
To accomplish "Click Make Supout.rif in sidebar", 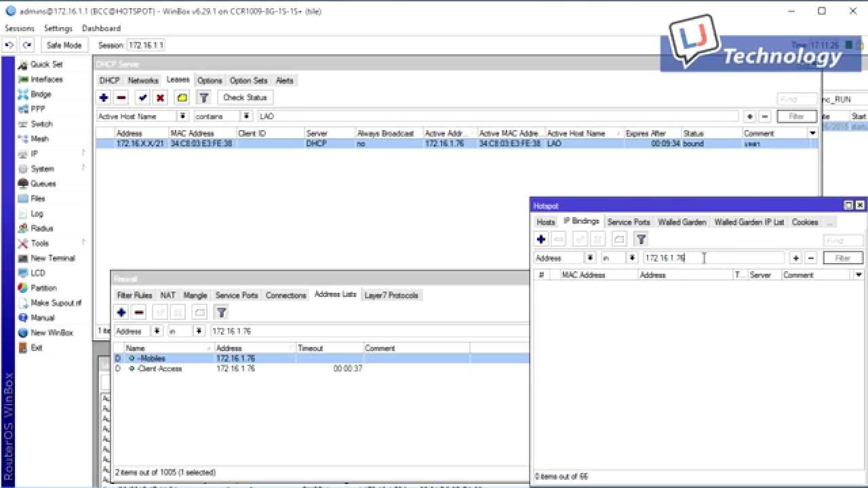I will click(56, 303).
